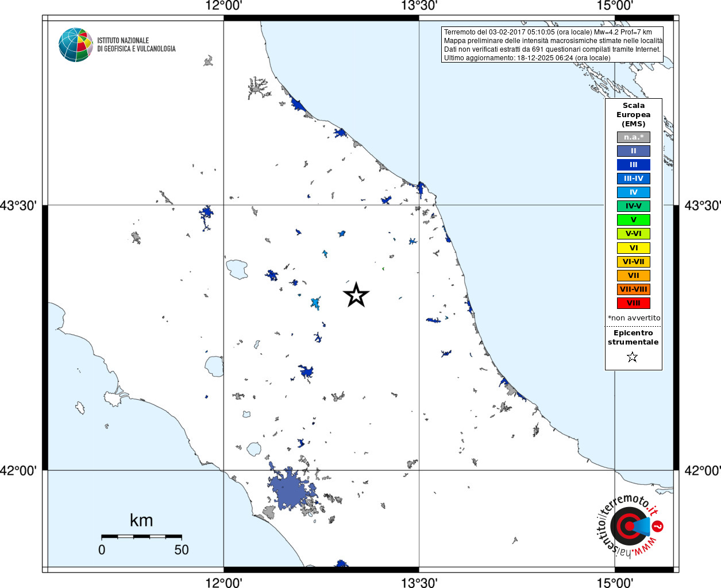
Task: Select the V green legend swatch
Action: click(x=634, y=220)
